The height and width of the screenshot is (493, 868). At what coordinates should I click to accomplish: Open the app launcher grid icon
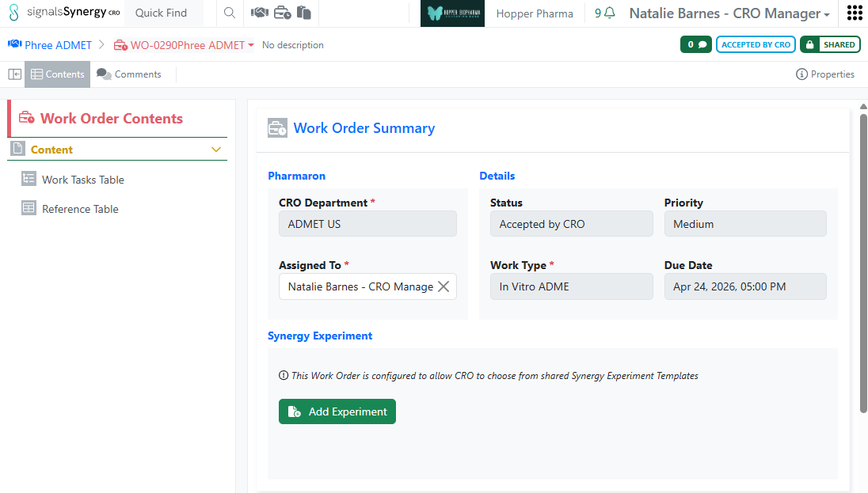pos(855,13)
